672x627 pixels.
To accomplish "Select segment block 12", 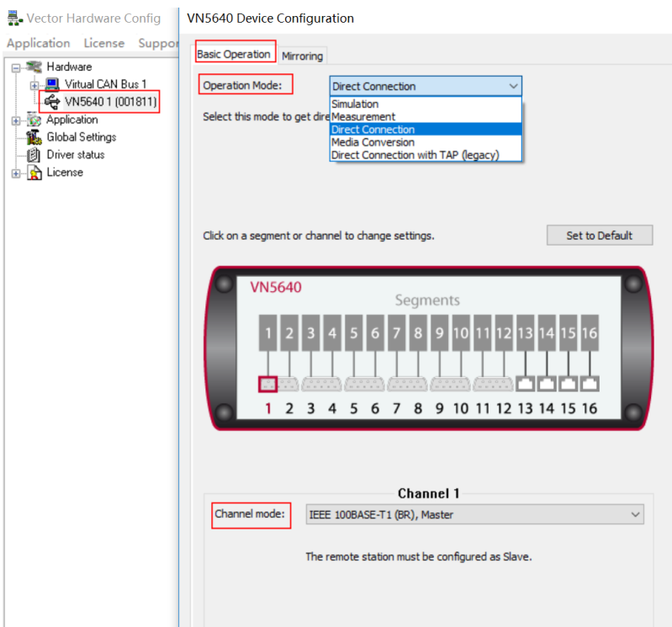I will (x=504, y=332).
